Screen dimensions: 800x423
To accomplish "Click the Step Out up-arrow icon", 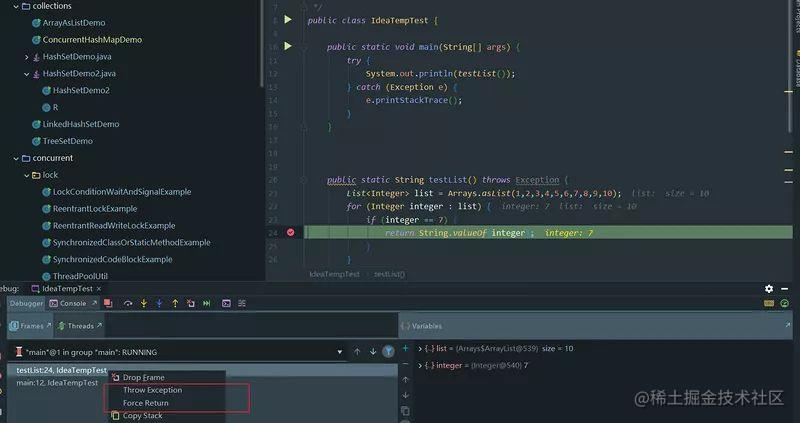I will tap(175, 304).
